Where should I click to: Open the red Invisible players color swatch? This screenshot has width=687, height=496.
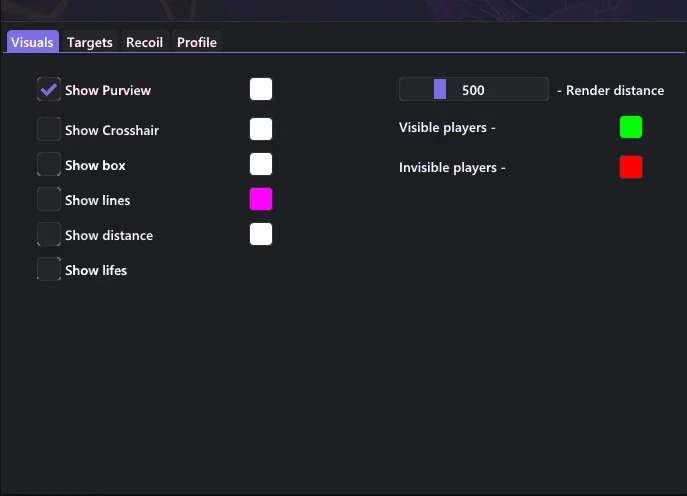click(x=631, y=167)
